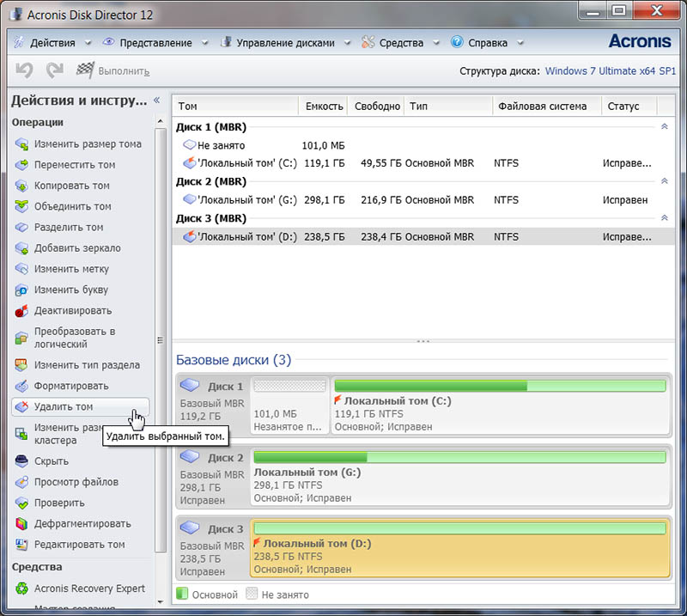Click unallocated 101,0 МБ block on Диск 1
This screenshot has height=616, width=687.
click(x=289, y=405)
